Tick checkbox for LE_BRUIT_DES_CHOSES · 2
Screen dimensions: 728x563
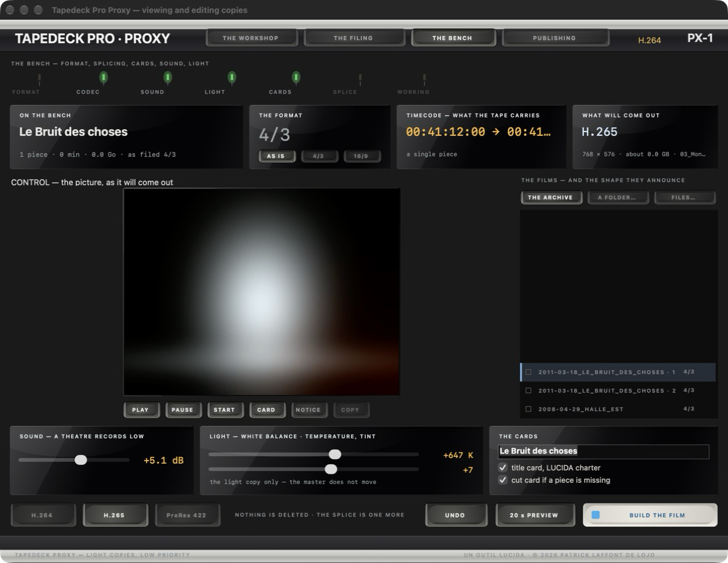[x=528, y=391]
